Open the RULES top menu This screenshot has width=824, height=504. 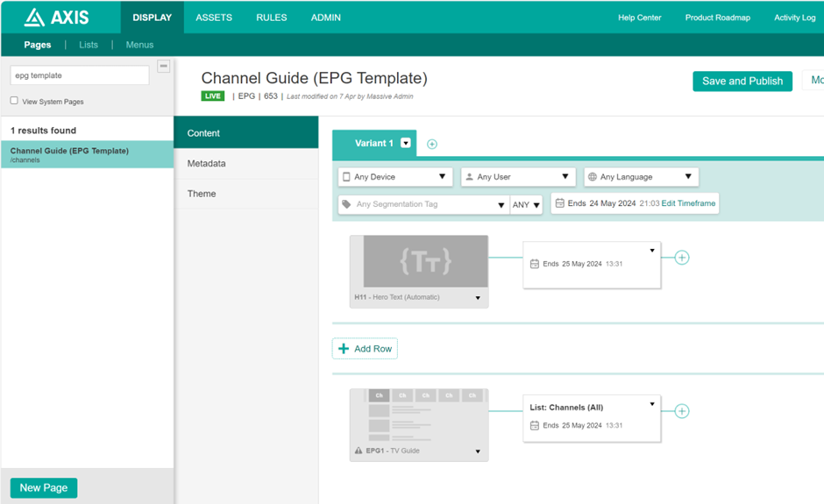pyautogui.click(x=271, y=18)
